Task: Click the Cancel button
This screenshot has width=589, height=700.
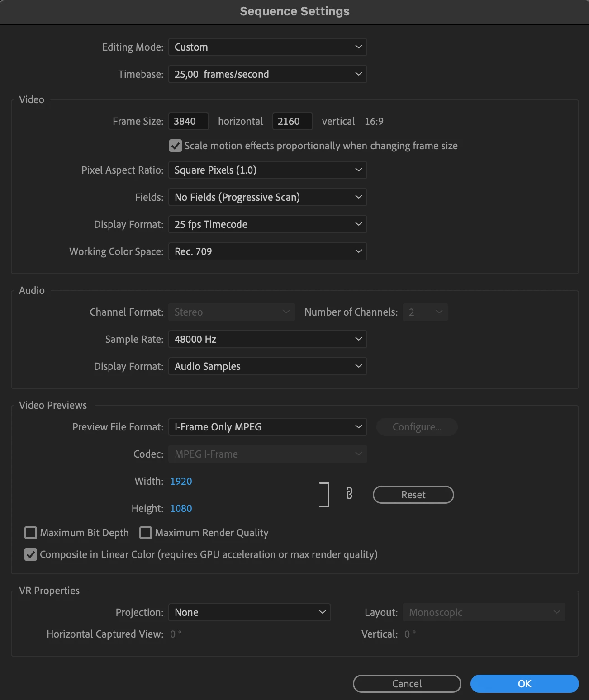Action: pyautogui.click(x=407, y=684)
